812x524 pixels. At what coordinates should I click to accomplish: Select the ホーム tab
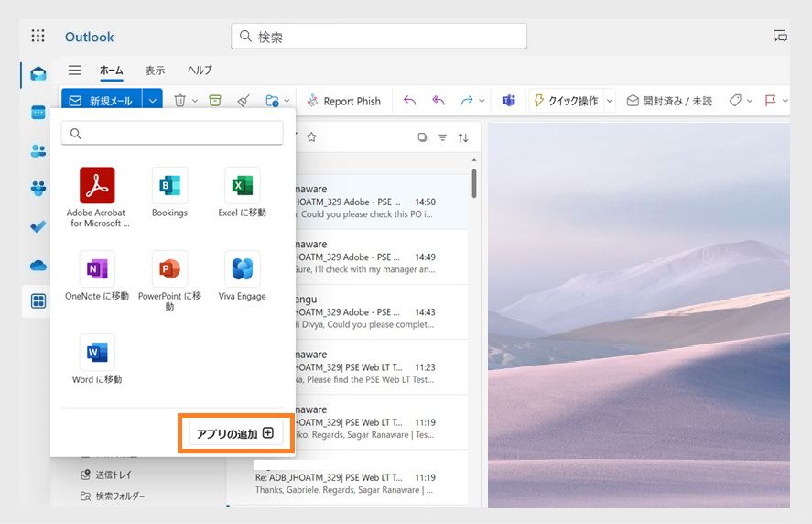pos(112,71)
